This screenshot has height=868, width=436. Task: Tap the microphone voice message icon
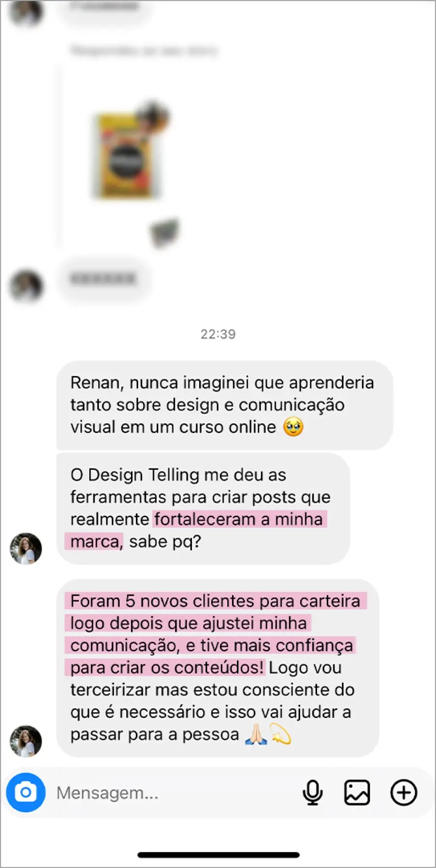(313, 793)
